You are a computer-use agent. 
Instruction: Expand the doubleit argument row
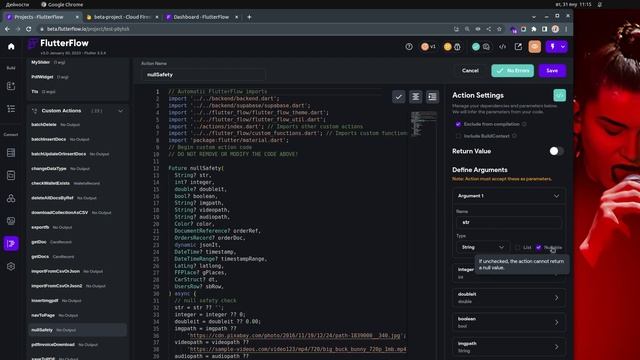(x=509, y=298)
